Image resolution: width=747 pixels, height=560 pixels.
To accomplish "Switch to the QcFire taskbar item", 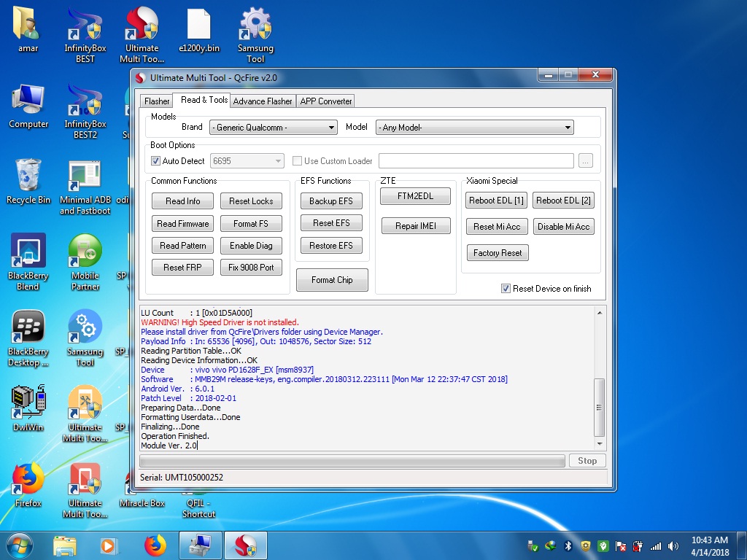I will pos(246,546).
